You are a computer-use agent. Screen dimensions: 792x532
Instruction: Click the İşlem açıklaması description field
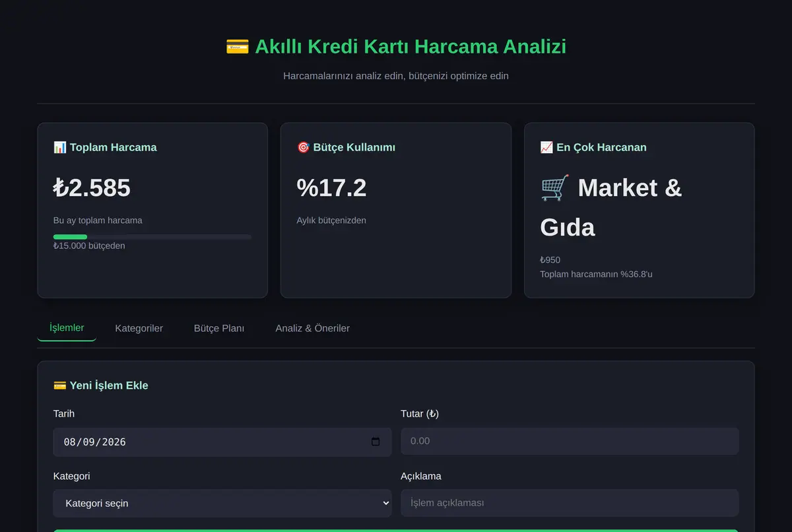pyautogui.click(x=570, y=503)
